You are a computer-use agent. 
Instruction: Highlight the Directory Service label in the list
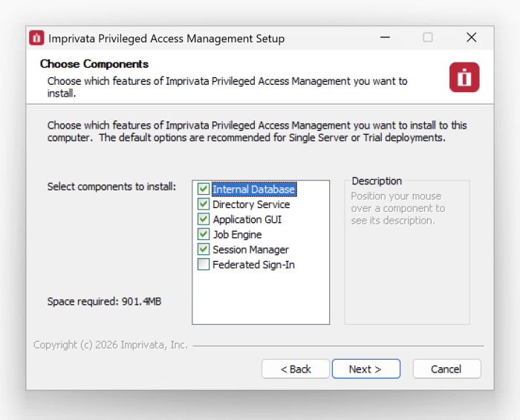click(x=251, y=204)
